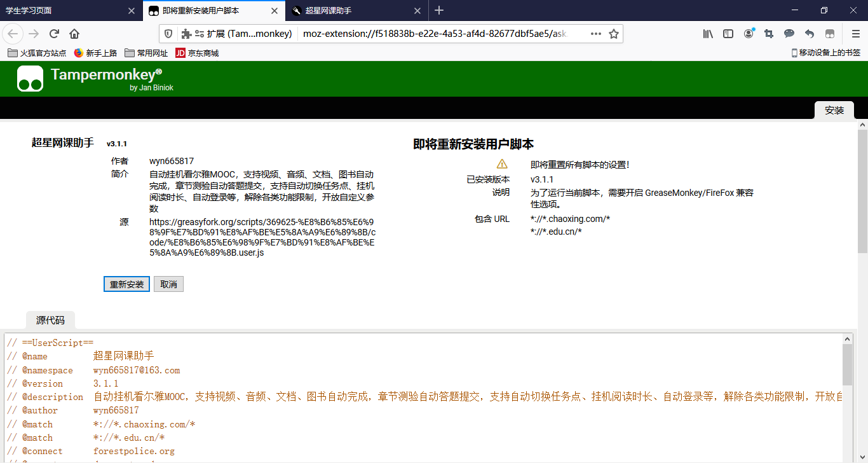Click the @version 3.1.1 code line
The width and height of the screenshot is (868, 463).
[x=63, y=384]
